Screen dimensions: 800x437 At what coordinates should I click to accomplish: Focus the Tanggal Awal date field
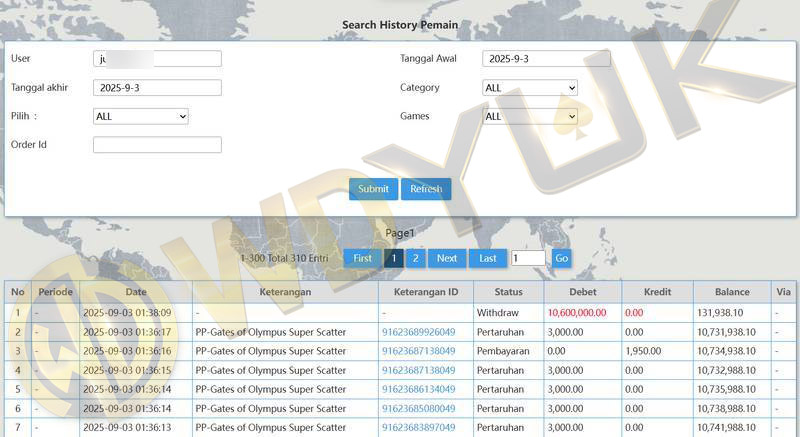coord(546,59)
